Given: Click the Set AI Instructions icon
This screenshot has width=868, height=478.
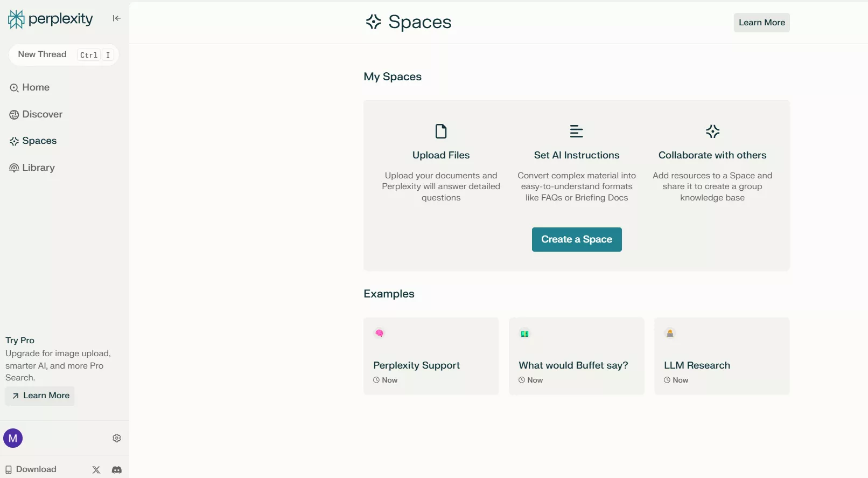Looking at the screenshot, I should tap(576, 131).
